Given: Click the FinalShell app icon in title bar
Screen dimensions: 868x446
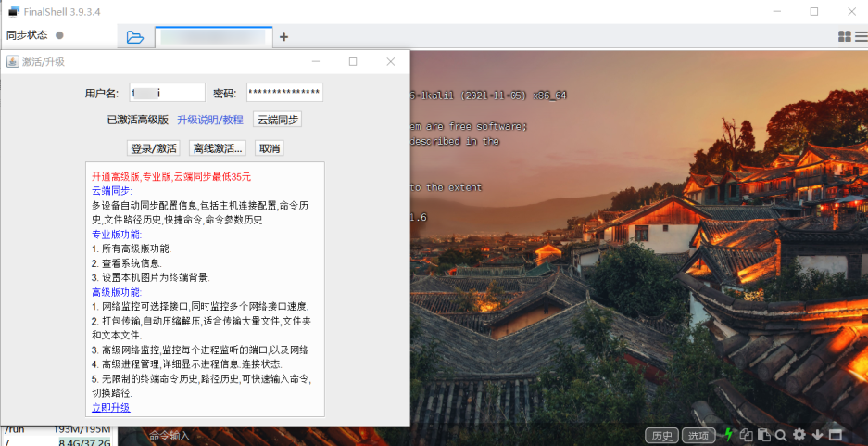Looking at the screenshot, I should point(13,12).
